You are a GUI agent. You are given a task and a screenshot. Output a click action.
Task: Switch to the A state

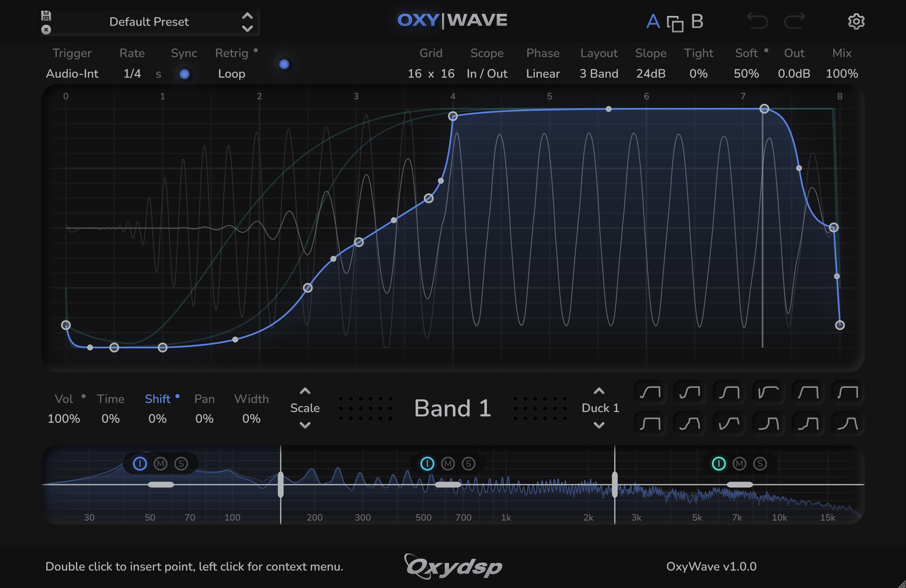(653, 21)
